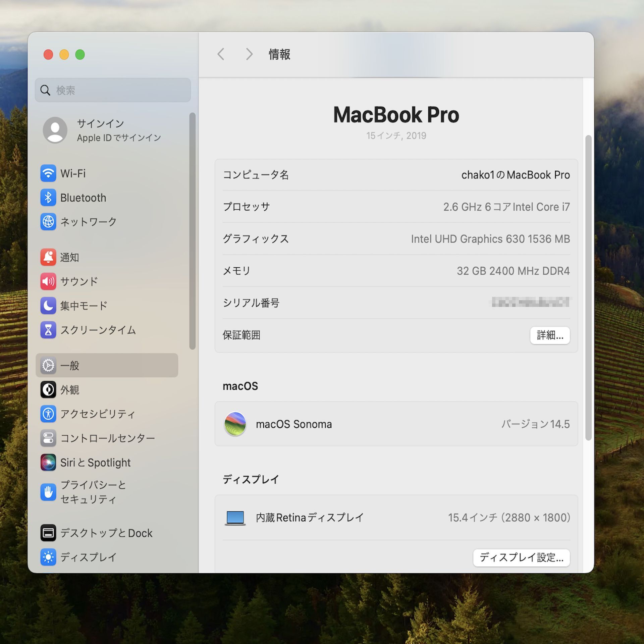Select the Bluetooth icon in sidebar
This screenshot has width=644, height=644.
pyautogui.click(x=48, y=198)
